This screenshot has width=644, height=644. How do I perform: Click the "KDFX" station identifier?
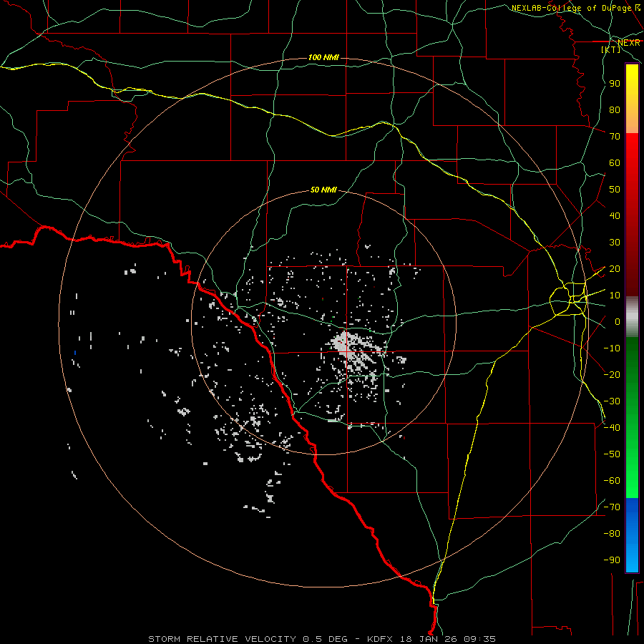click(x=379, y=639)
